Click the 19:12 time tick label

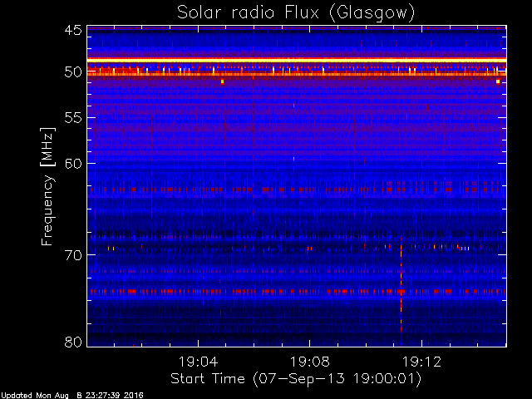[421, 362]
